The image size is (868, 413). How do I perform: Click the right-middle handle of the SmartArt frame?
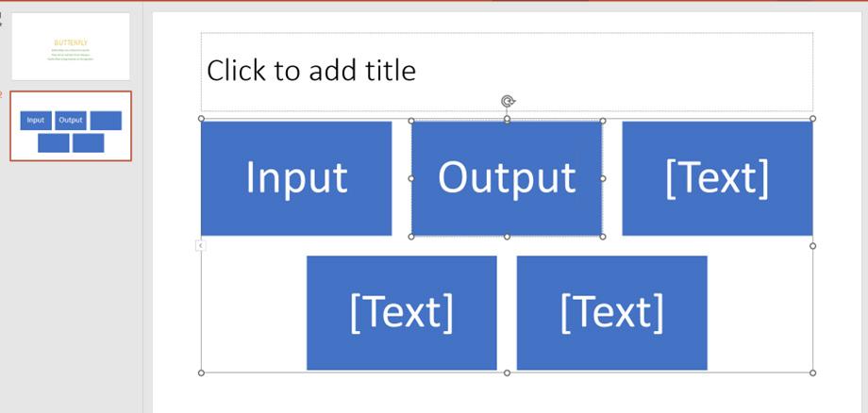click(812, 245)
